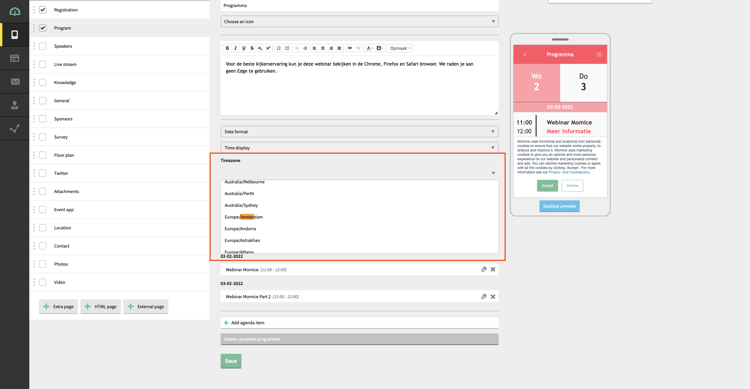
Task: Open the background color picker
Action: 380,48
